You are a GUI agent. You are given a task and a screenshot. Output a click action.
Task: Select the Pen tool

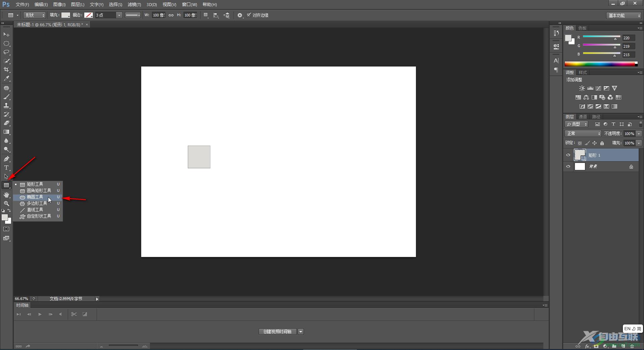pyautogui.click(x=6, y=159)
